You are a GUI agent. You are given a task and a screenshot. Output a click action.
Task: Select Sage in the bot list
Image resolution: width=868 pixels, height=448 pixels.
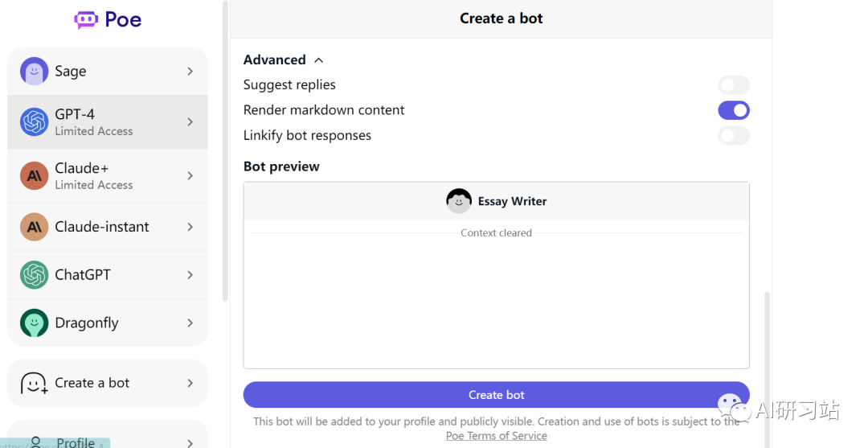(x=108, y=71)
